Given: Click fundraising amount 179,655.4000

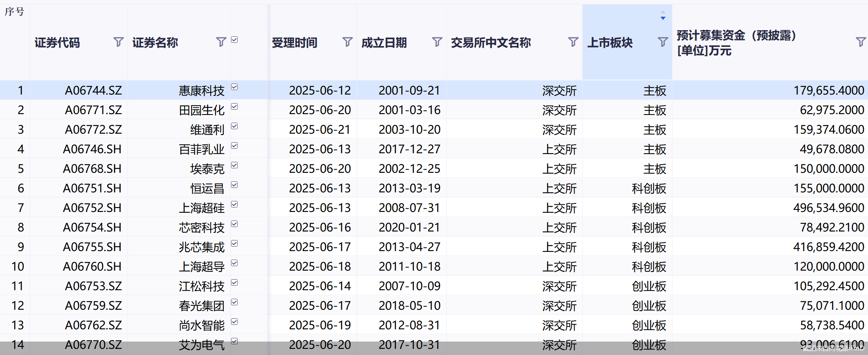Looking at the screenshot, I should click(x=829, y=90).
